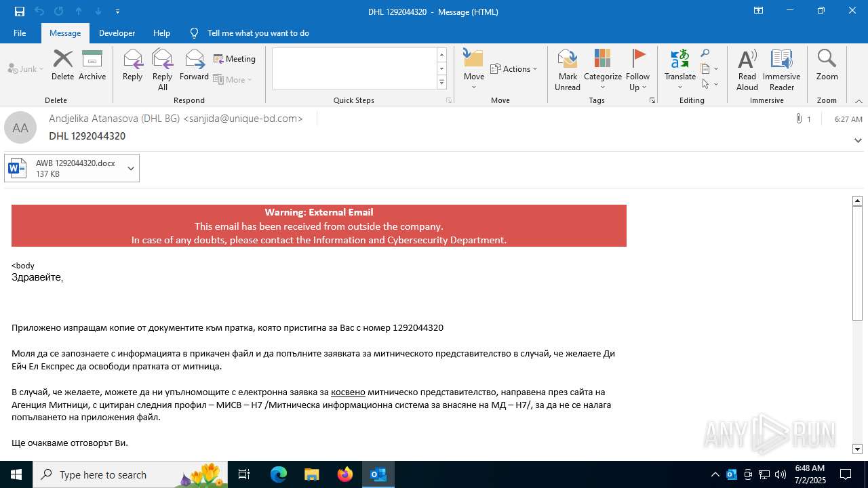The image size is (868, 488).
Task: Open Zoom dialog
Action: click(x=827, y=65)
